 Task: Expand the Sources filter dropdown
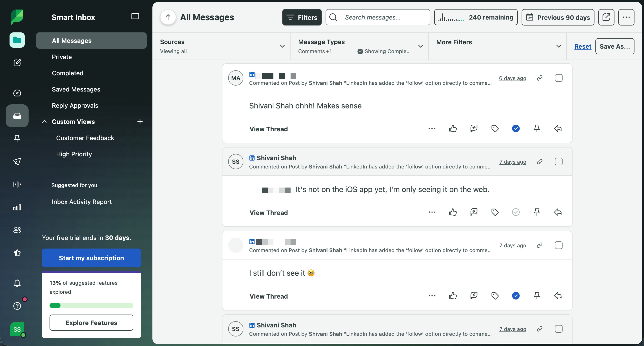tap(221, 46)
